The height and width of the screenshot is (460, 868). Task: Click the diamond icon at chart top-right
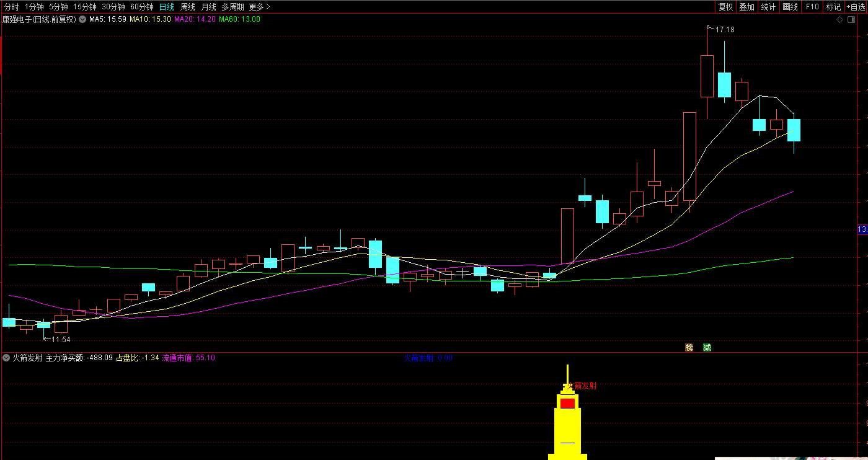point(840,19)
